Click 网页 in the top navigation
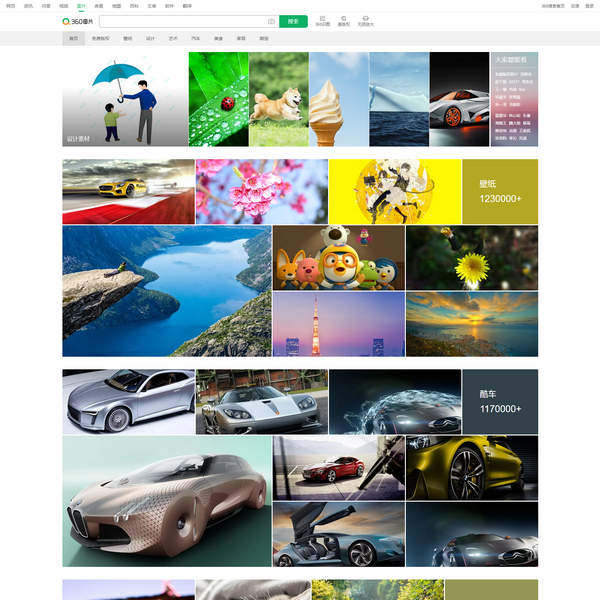The width and height of the screenshot is (600, 600). pos(11,5)
